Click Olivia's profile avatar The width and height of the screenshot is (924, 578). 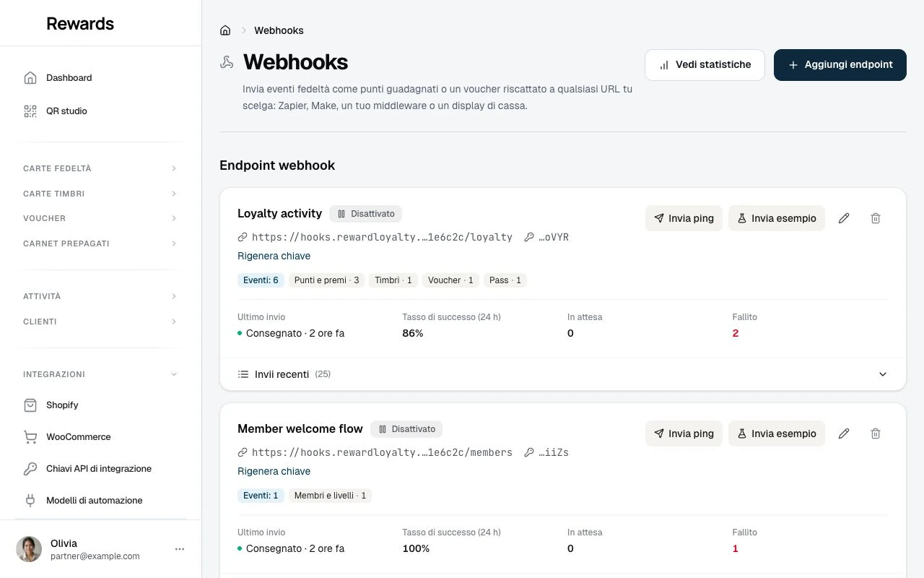click(x=29, y=549)
